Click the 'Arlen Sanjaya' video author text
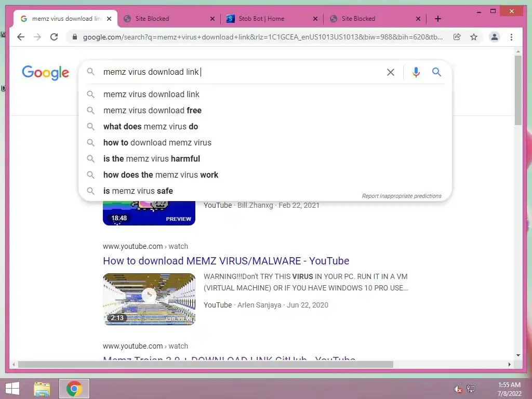The image size is (532, 399). [x=259, y=305]
